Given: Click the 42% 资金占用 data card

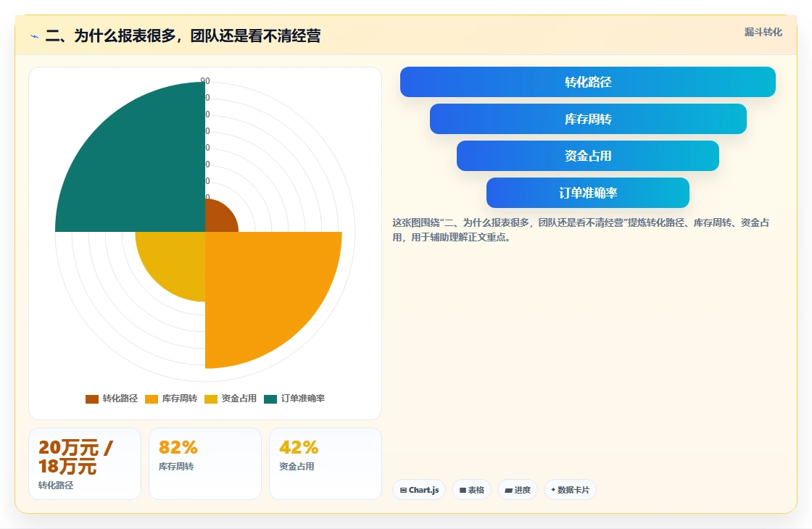Looking at the screenshot, I should tap(326, 464).
